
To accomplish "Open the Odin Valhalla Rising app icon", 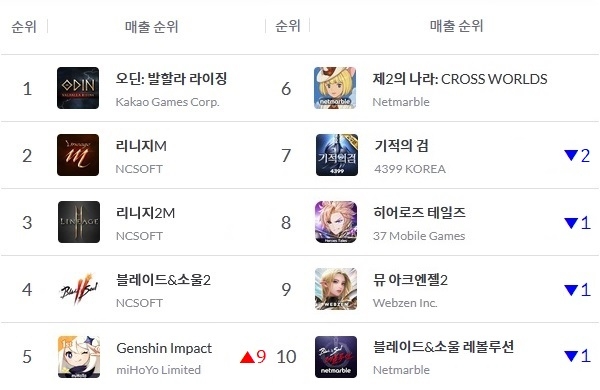I will (x=78, y=88).
